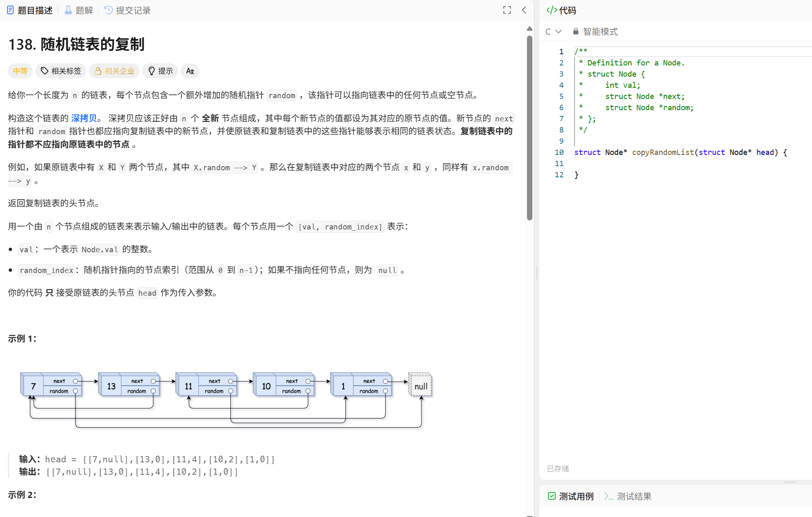
Task: Click the random_index inline code term
Action: click(x=46, y=270)
